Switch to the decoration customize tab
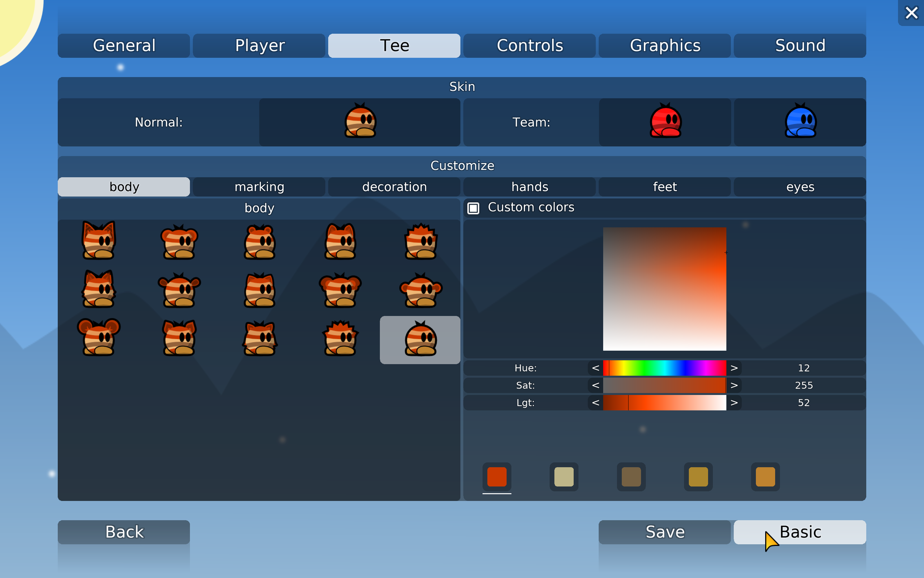Viewport: 924px width, 578px height. 394,187
